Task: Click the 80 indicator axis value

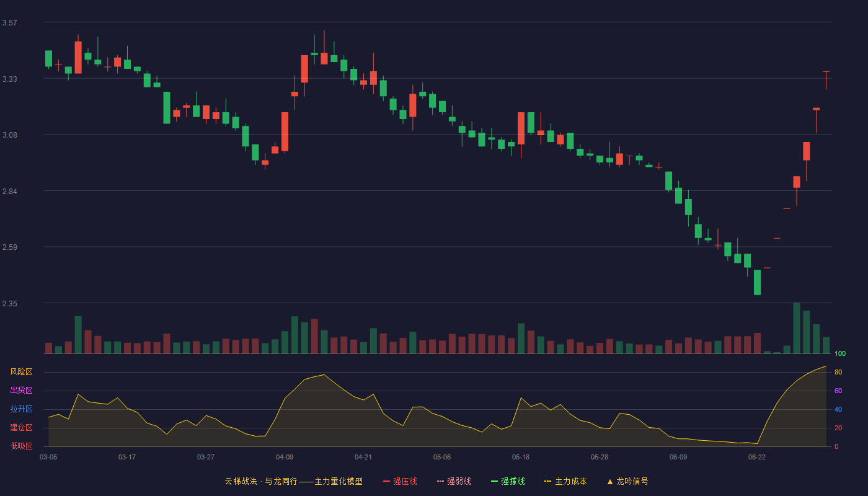Action: (x=838, y=372)
